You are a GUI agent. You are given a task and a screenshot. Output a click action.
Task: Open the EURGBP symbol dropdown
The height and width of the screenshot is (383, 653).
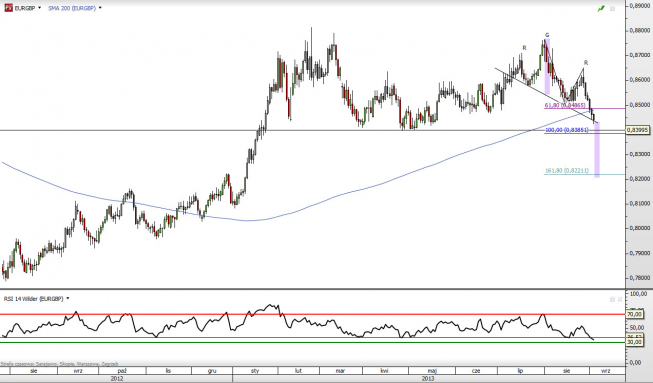pos(40,8)
